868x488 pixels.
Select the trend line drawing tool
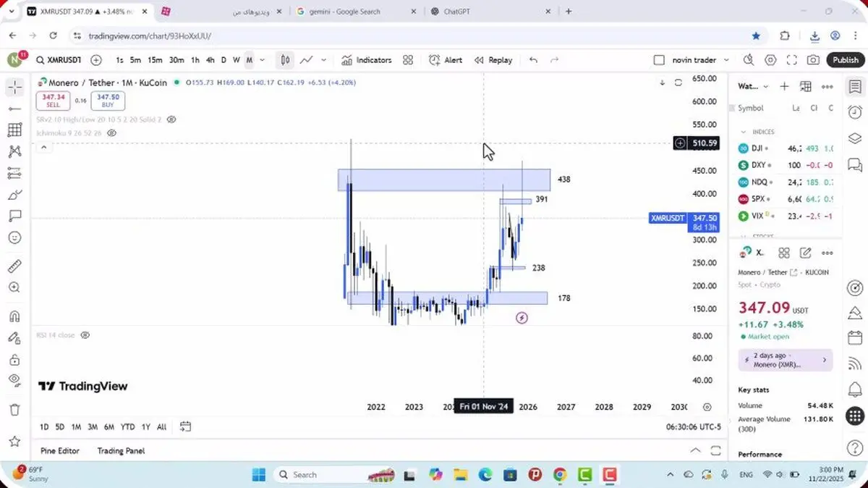(x=14, y=109)
